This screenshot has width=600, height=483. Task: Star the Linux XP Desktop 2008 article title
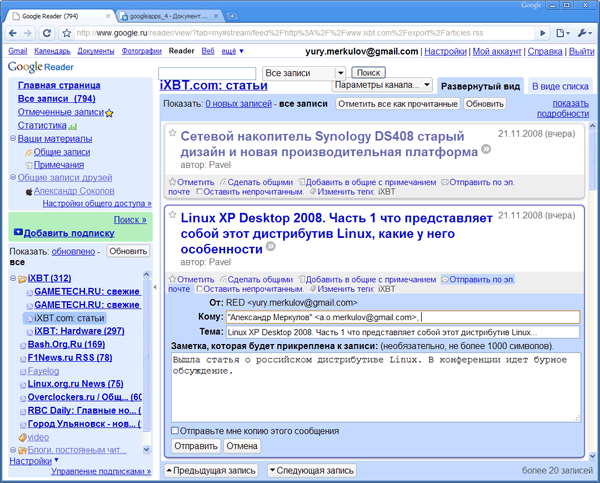click(173, 215)
